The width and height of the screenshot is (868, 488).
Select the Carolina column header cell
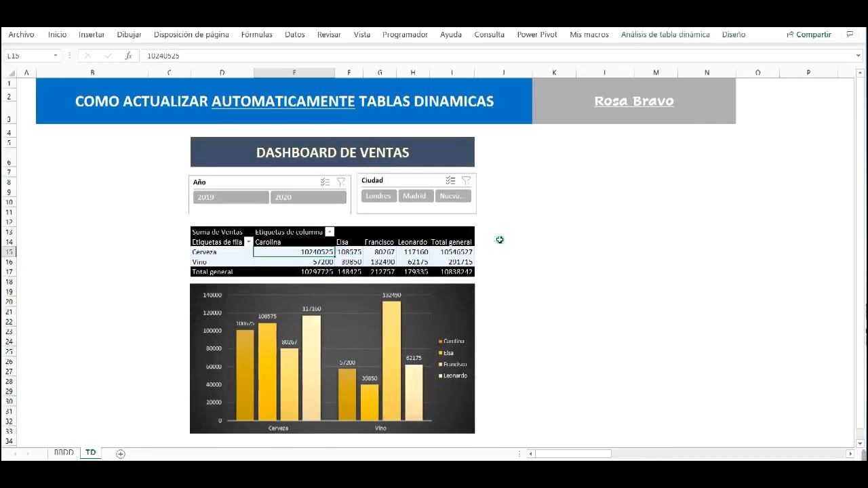(x=294, y=242)
